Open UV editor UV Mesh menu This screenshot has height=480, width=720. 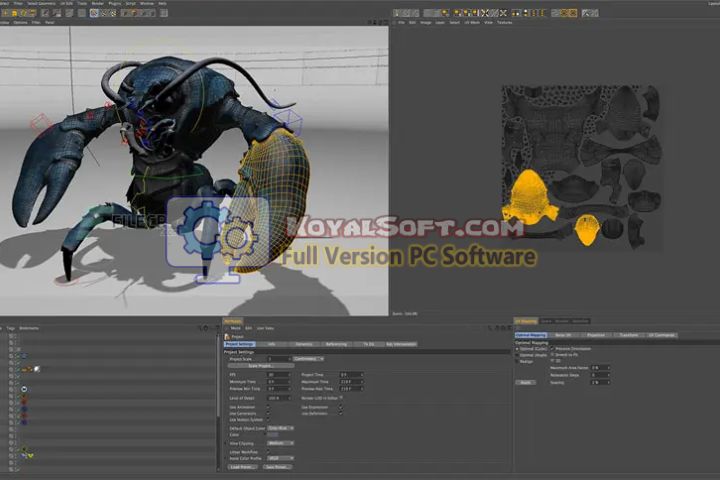(x=472, y=22)
